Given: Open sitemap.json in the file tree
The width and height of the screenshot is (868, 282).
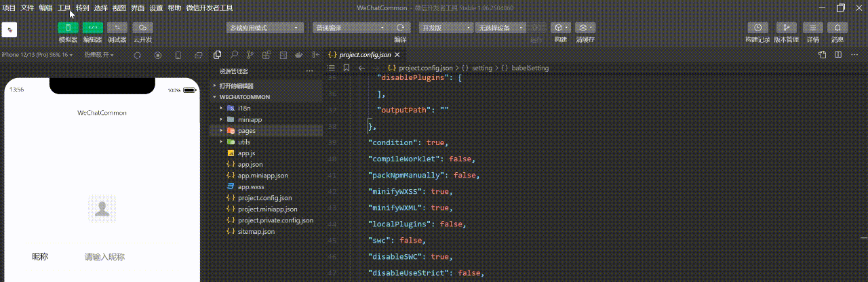Looking at the screenshot, I should pyautogui.click(x=266, y=232).
